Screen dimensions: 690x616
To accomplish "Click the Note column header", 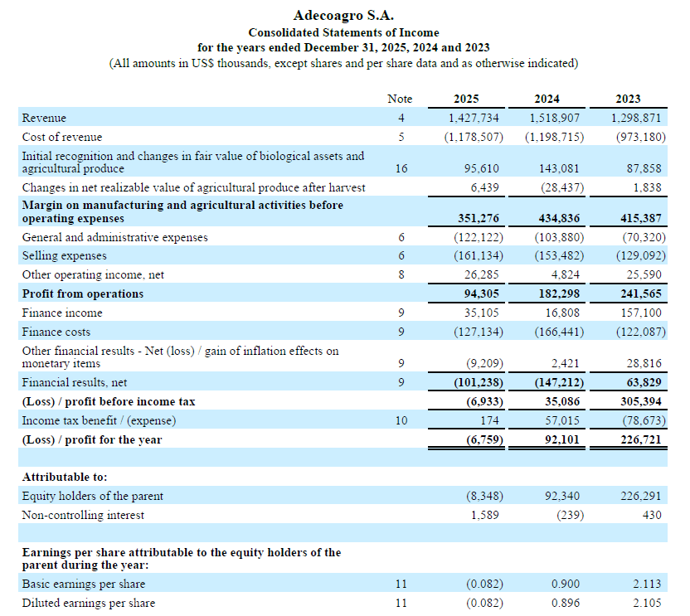I will 400,99.
